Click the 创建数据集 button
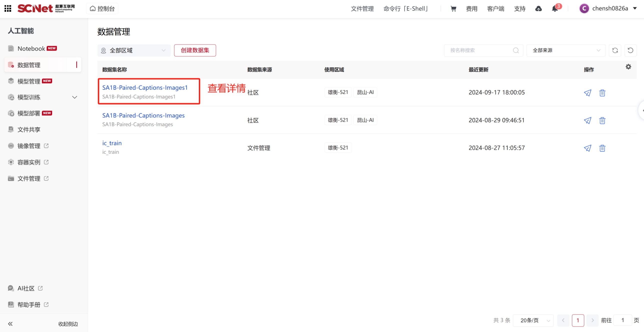 (195, 51)
